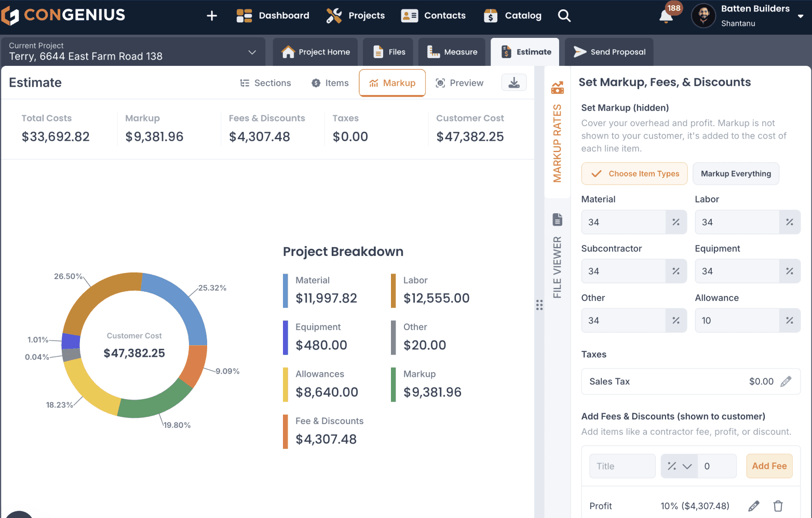Click the download estimate icon

coord(514,83)
